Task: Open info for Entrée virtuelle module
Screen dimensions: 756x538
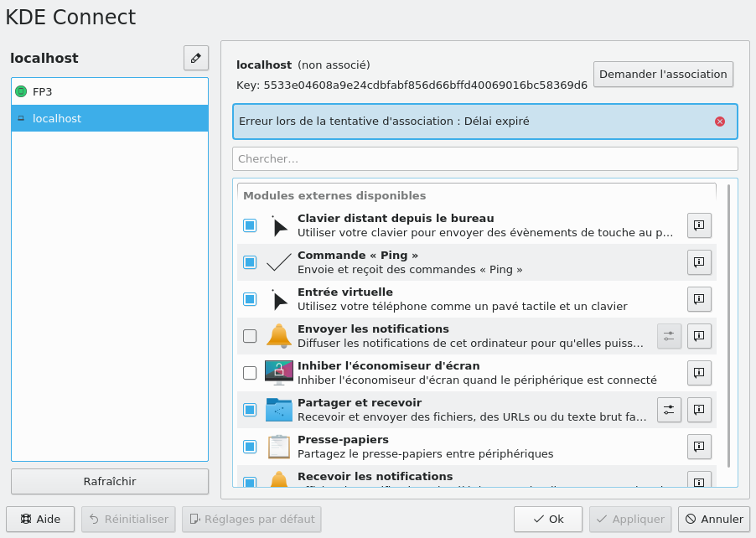Action: (x=699, y=299)
